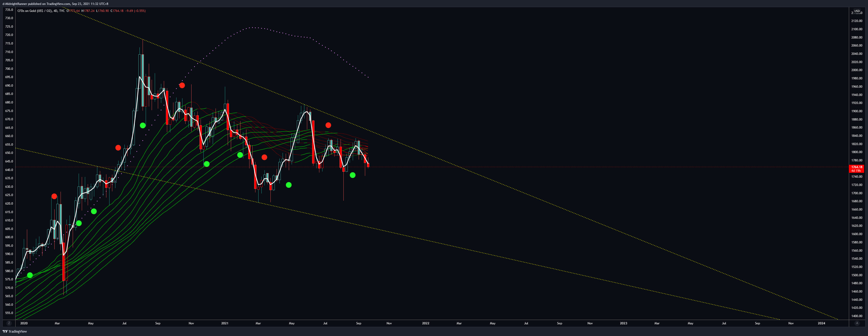Click the Z timezone button at bottom-left
The image size is (868, 336).
[x=9, y=323]
